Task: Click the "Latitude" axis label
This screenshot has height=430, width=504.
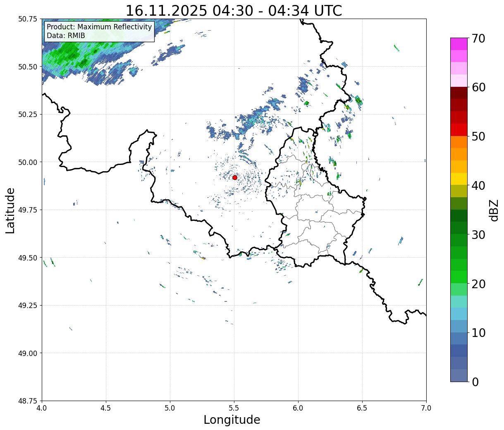Action: click(x=10, y=210)
